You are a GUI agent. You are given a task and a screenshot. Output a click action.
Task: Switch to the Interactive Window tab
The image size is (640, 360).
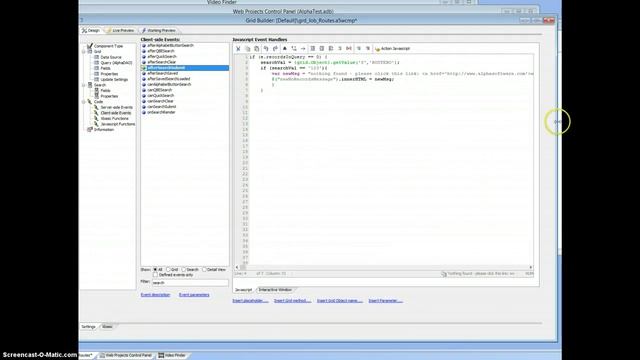(x=275, y=290)
